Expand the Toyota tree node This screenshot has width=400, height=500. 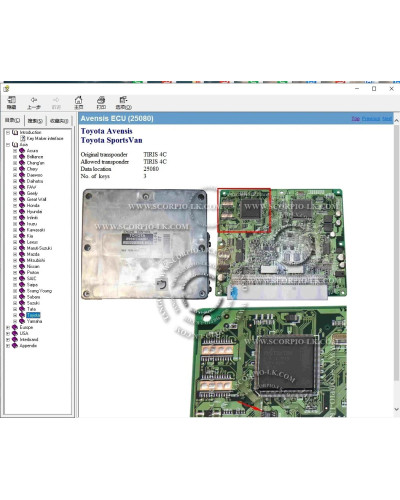[15, 315]
